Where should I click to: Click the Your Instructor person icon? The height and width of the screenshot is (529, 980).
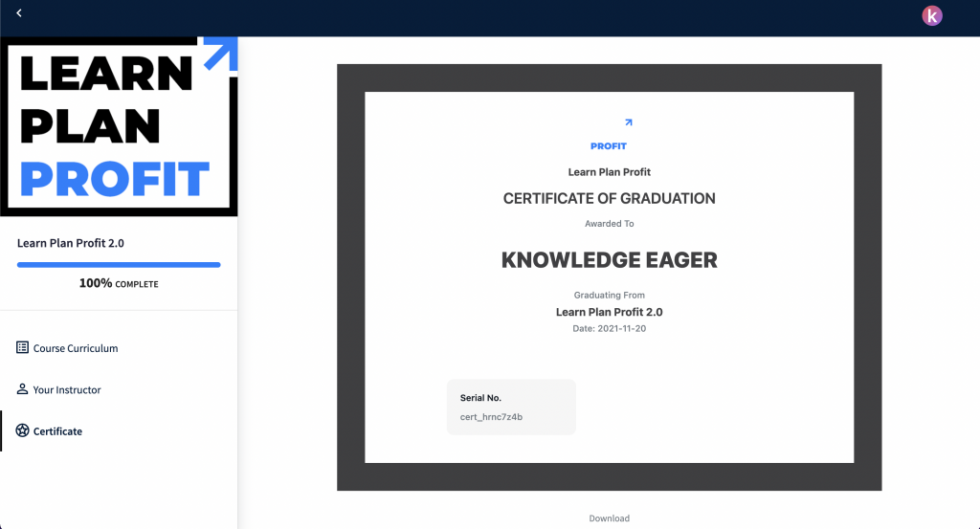tap(22, 389)
